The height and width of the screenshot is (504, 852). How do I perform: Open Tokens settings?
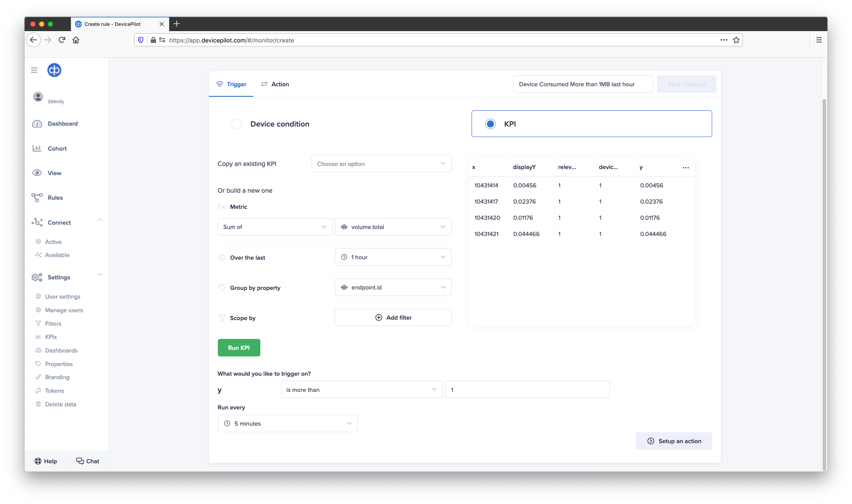click(x=54, y=391)
